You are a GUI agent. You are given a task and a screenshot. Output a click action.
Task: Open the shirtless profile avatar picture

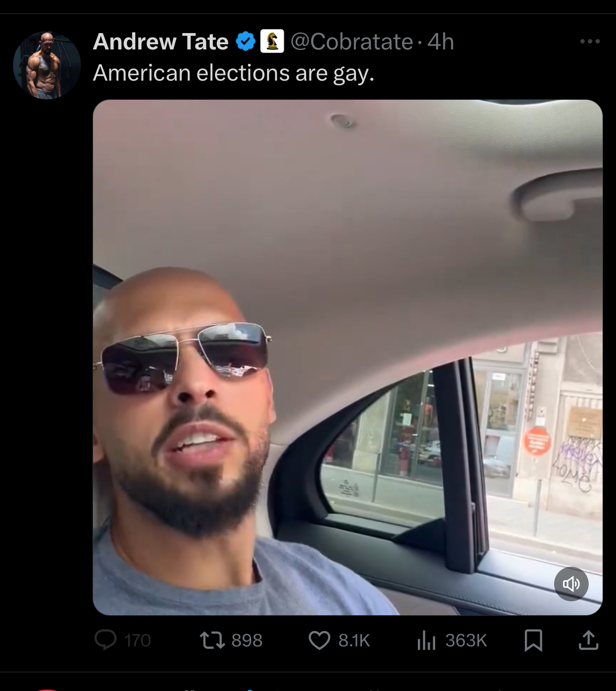point(47,65)
